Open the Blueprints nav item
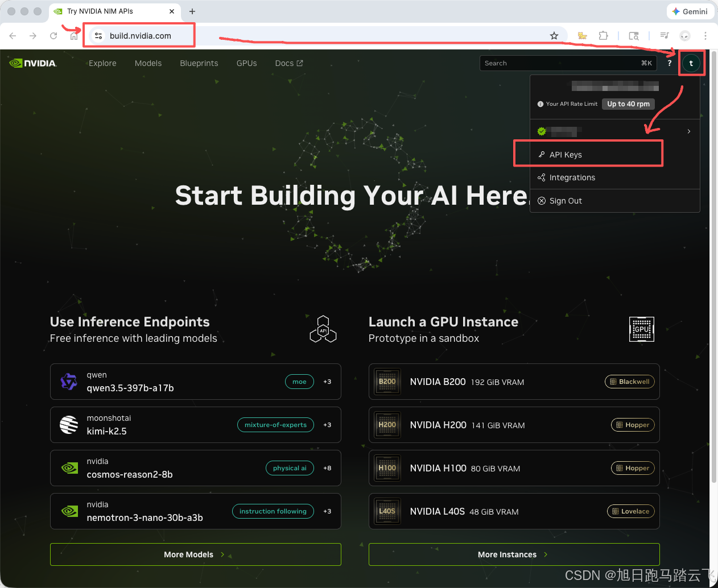The height and width of the screenshot is (588, 718). pyautogui.click(x=199, y=63)
